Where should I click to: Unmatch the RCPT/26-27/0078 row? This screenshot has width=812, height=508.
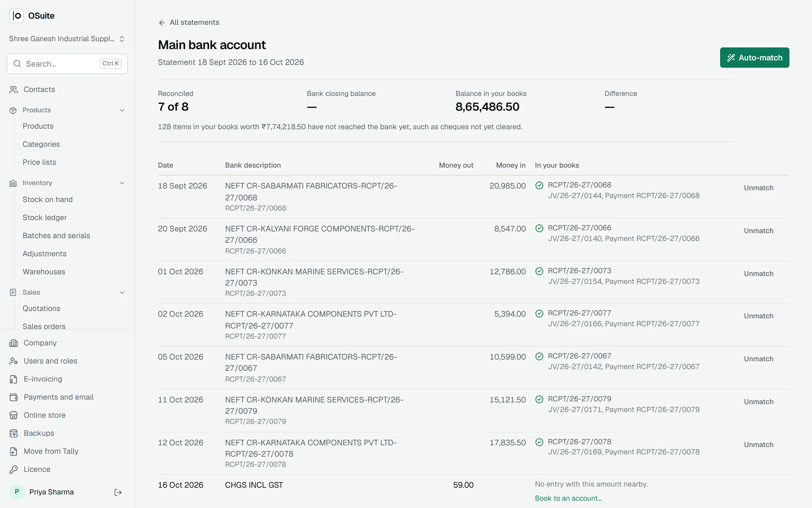pos(759,445)
